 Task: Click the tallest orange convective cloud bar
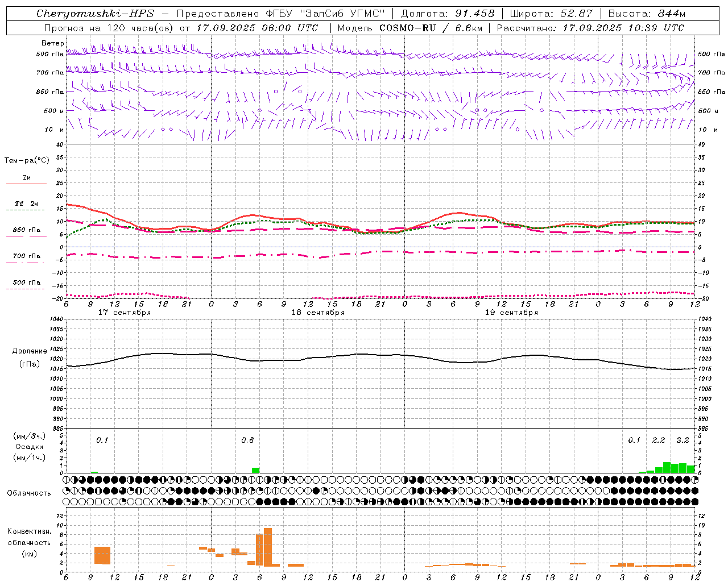click(268, 546)
